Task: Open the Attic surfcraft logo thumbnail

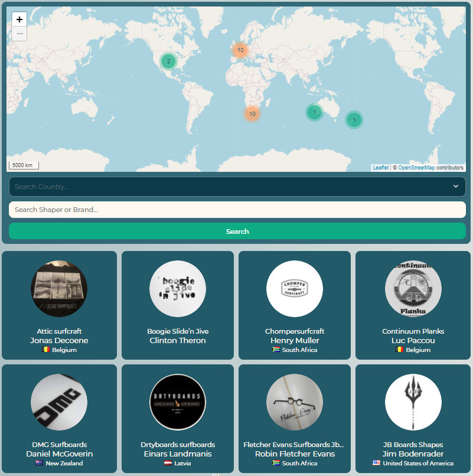Action: [x=59, y=289]
